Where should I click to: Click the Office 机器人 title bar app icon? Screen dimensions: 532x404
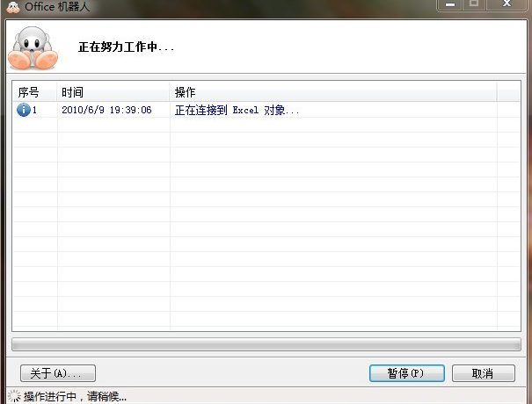[x=13, y=7]
